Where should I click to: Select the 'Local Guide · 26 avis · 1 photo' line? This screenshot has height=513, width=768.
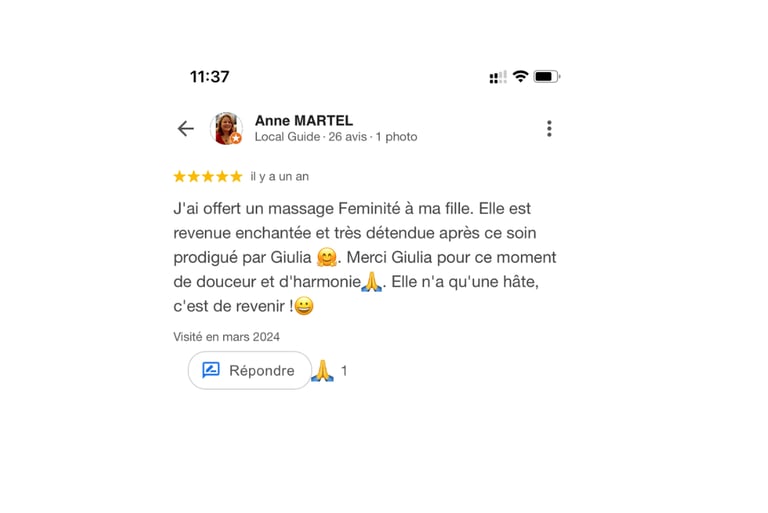point(336,137)
